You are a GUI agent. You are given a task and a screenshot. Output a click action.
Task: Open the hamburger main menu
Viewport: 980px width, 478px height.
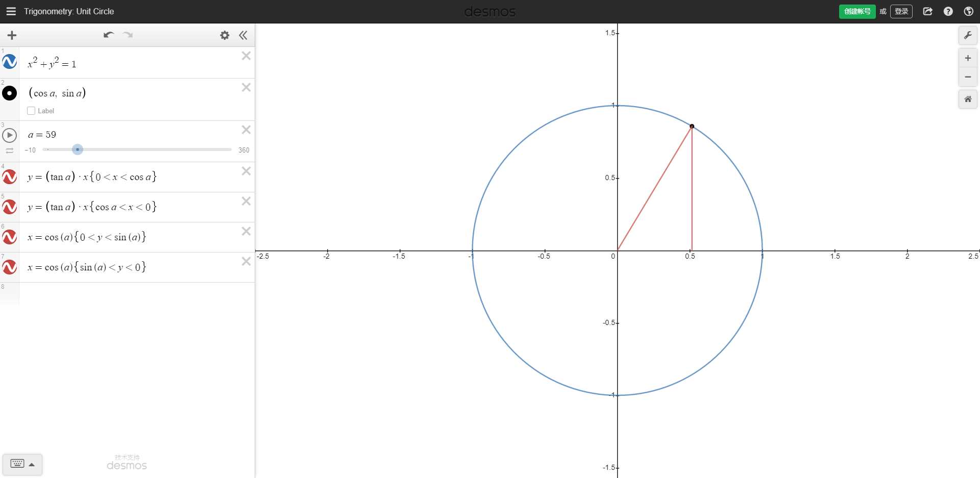(x=11, y=11)
